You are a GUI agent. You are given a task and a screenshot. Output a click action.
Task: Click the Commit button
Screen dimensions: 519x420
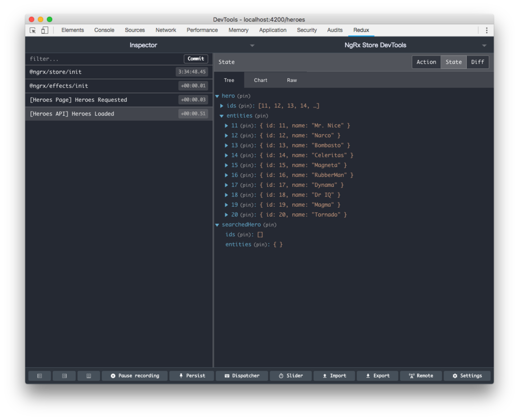pos(196,59)
